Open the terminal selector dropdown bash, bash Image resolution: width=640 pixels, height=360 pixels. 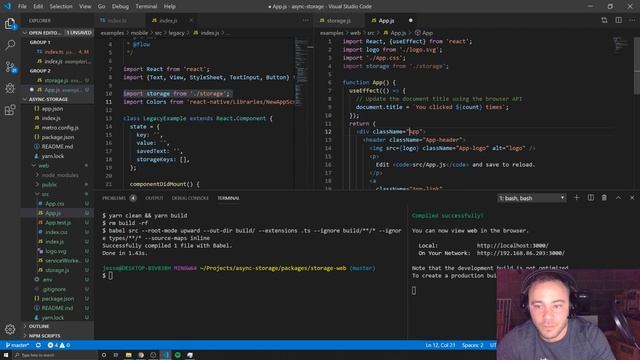point(531,198)
